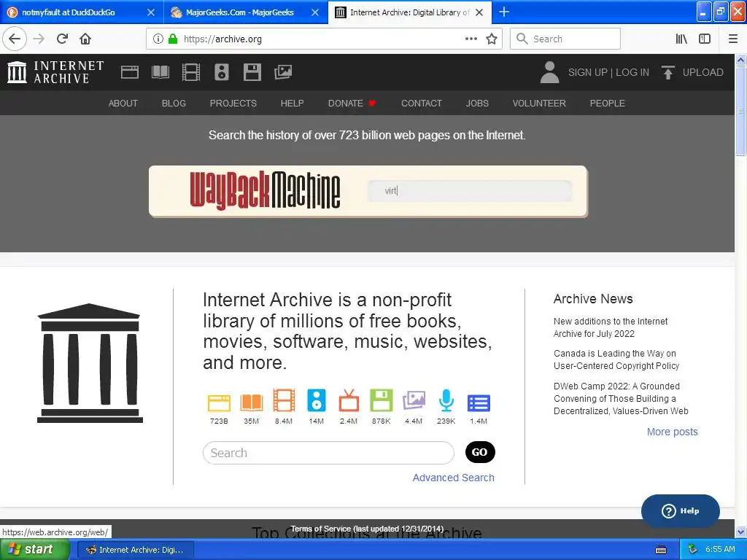Click the Windows start button
747x560 pixels.
[34, 550]
